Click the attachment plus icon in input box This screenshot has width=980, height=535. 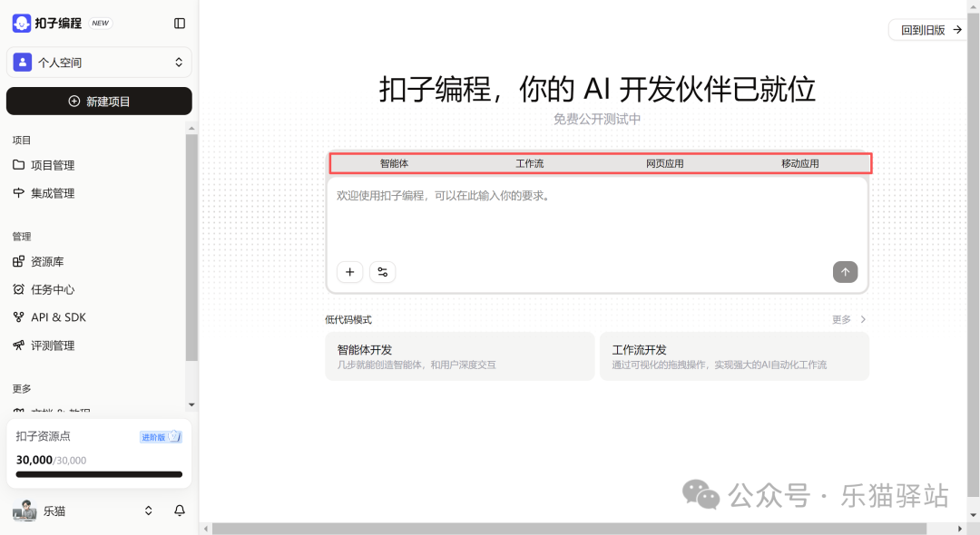tap(349, 271)
